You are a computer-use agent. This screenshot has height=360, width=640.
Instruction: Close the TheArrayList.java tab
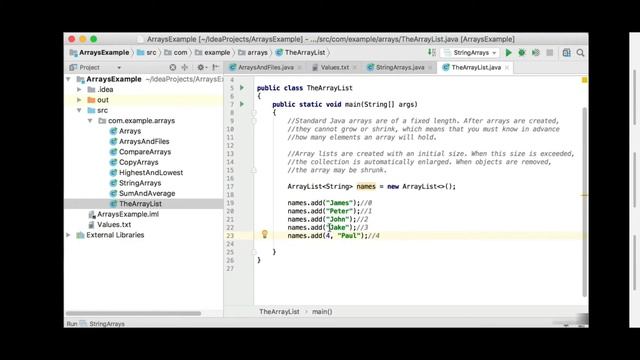507,68
